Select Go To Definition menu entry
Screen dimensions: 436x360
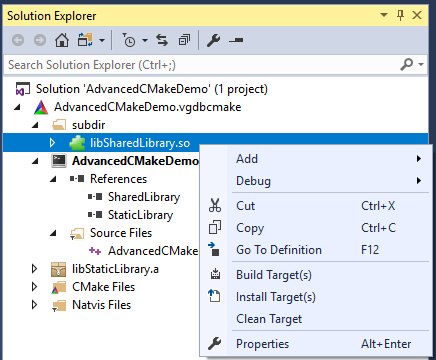click(279, 250)
